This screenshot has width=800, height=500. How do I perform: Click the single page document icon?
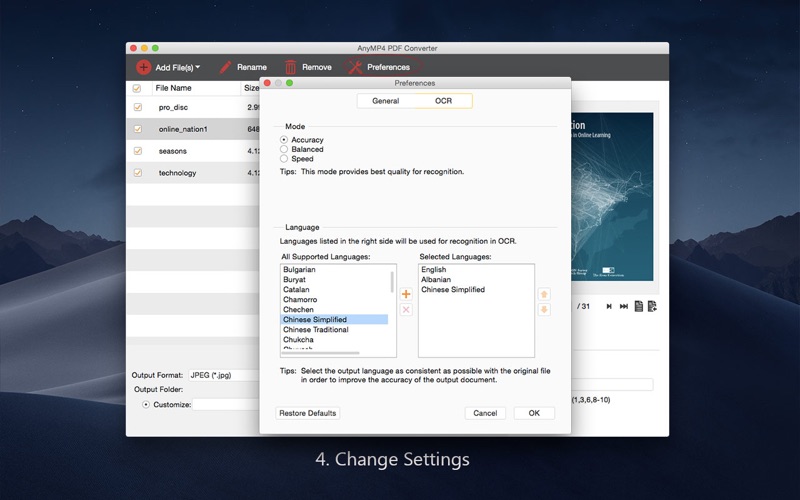[638, 306]
